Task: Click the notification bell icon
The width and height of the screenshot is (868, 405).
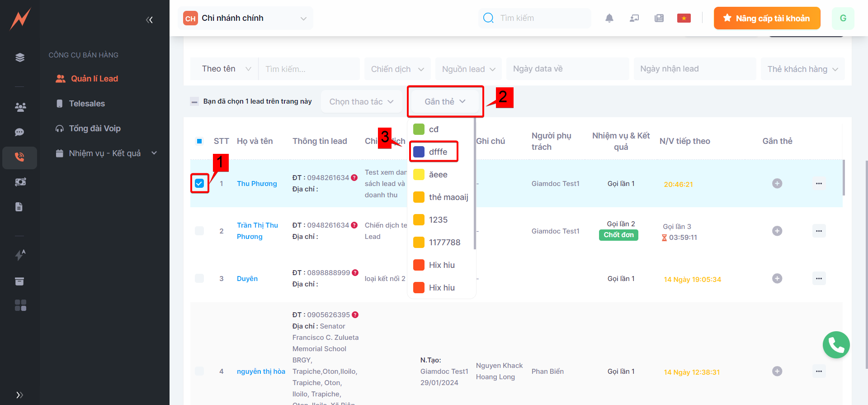Action: point(609,18)
